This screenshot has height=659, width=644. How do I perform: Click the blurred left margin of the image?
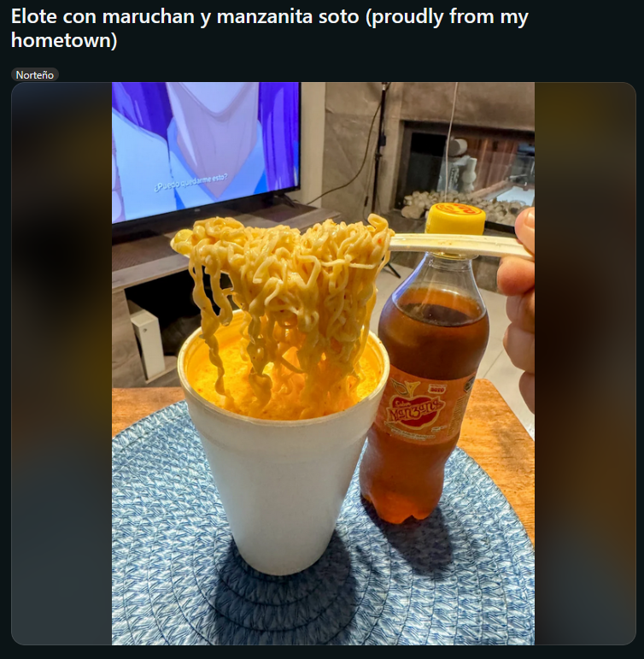coord(61,363)
